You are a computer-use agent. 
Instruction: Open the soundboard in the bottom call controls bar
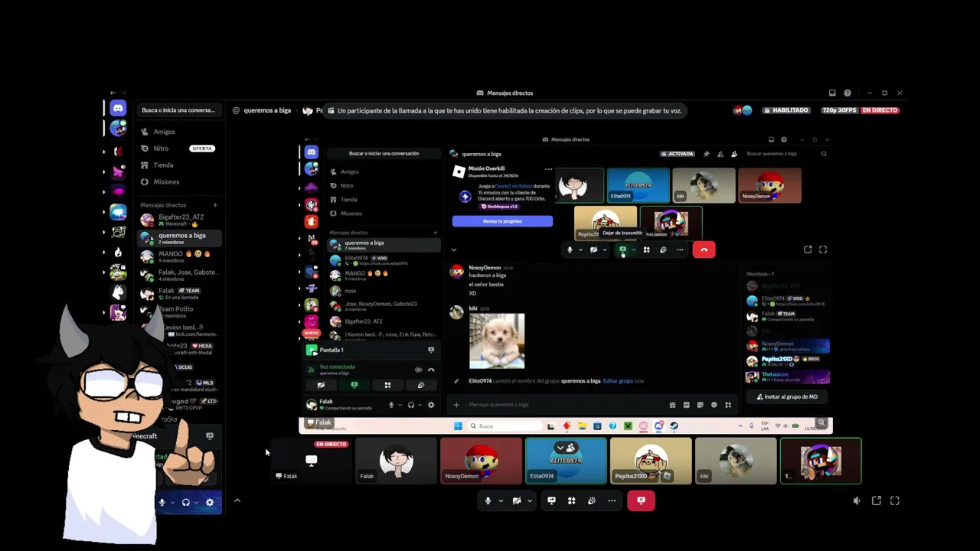point(592,500)
